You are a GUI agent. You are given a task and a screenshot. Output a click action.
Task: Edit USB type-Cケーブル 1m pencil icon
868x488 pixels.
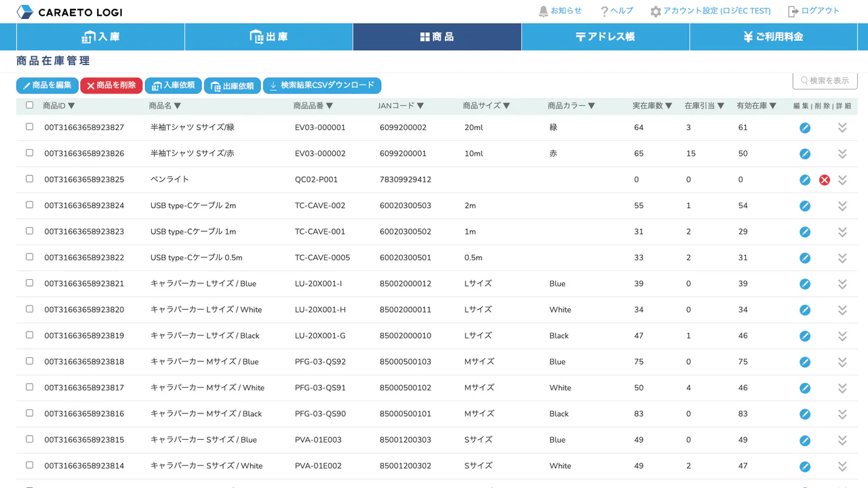805,232
